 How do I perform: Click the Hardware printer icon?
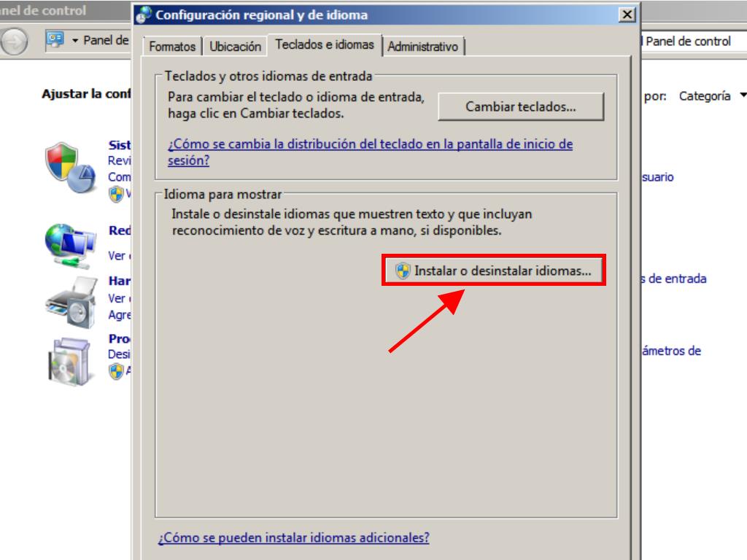point(70,300)
